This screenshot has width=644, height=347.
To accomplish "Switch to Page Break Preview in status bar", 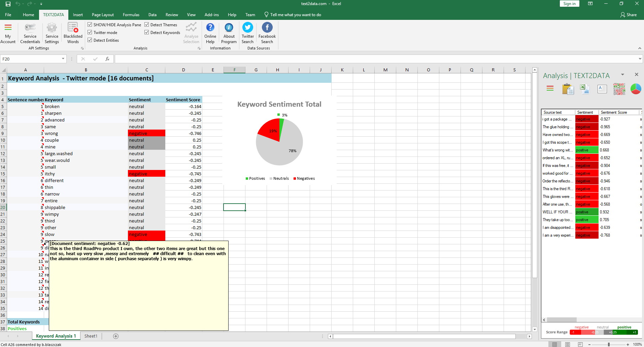I will click(580, 344).
